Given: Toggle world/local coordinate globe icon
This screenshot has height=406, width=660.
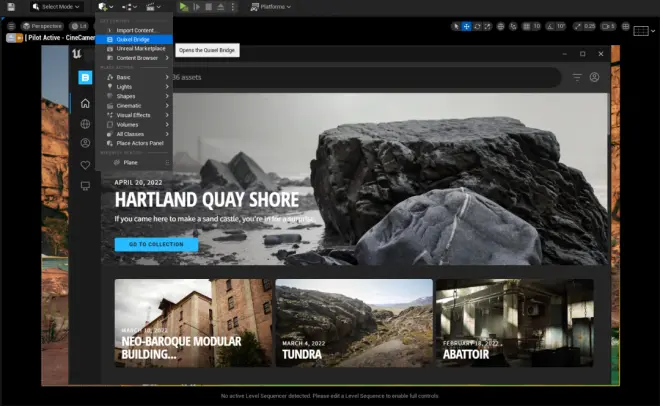Looking at the screenshot, I should [500, 27].
